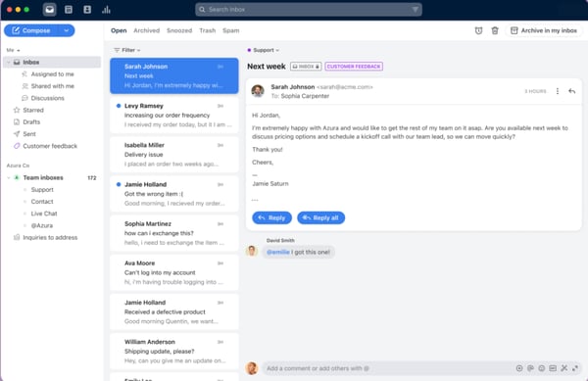Image resolution: width=588 pixels, height=381 pixels.
Task: Open the Support inbox dropdown
Action: pyautogui.click(x=264, y=50)
